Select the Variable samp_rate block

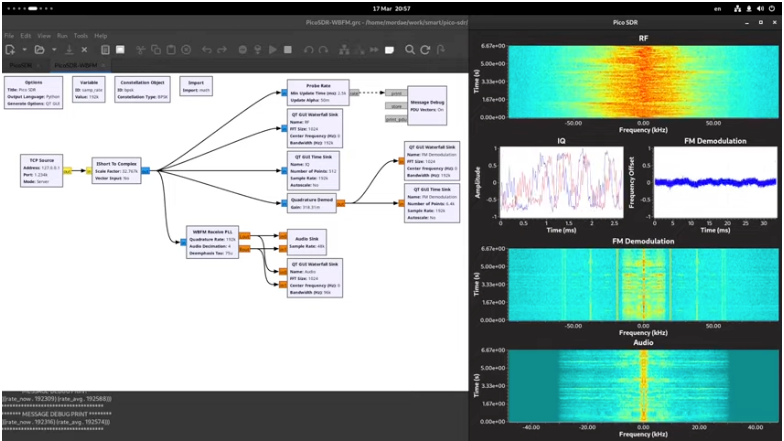pyautogui.click(x=89, y=90)
